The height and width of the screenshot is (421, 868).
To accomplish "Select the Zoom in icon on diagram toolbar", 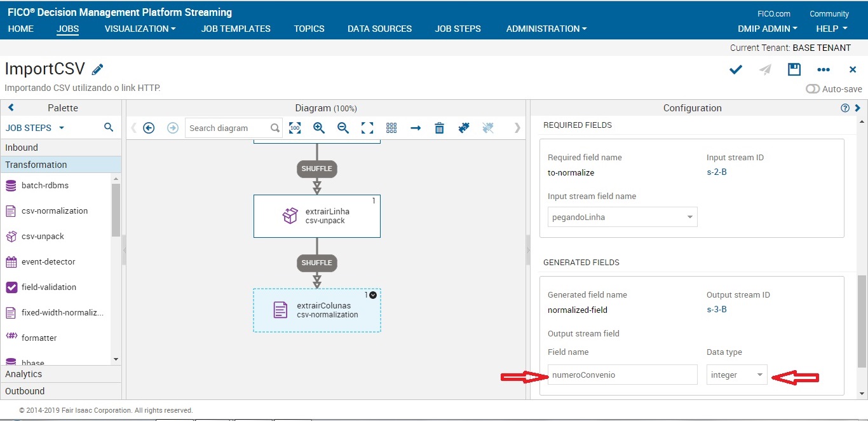I will pos(318,128).
